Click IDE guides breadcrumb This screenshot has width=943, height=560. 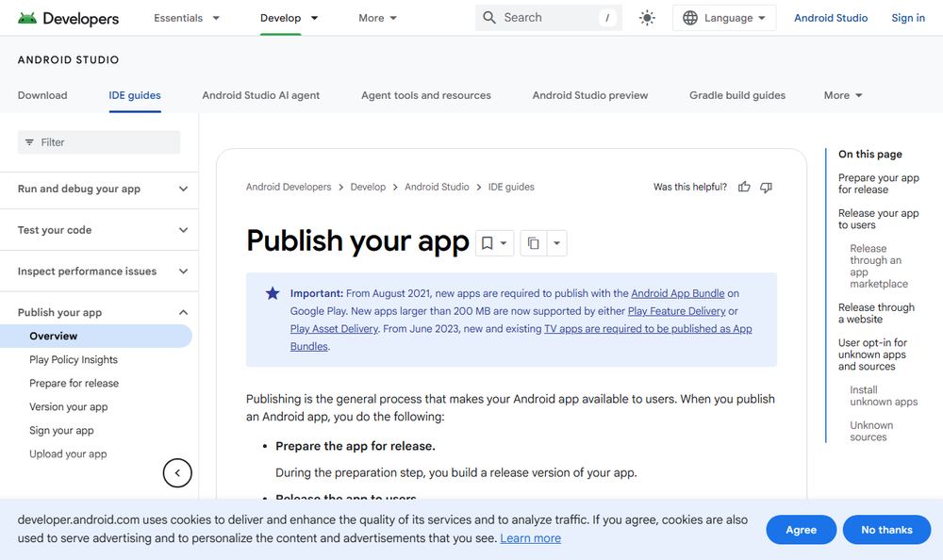(x=511, y=187)
